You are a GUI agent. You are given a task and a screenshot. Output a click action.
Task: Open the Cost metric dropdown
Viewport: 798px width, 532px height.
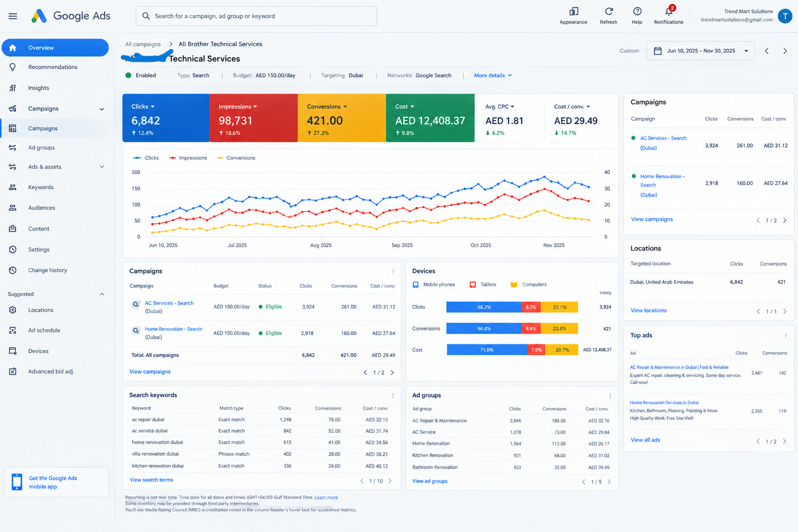pyautogui.click(x=405, y=107)
